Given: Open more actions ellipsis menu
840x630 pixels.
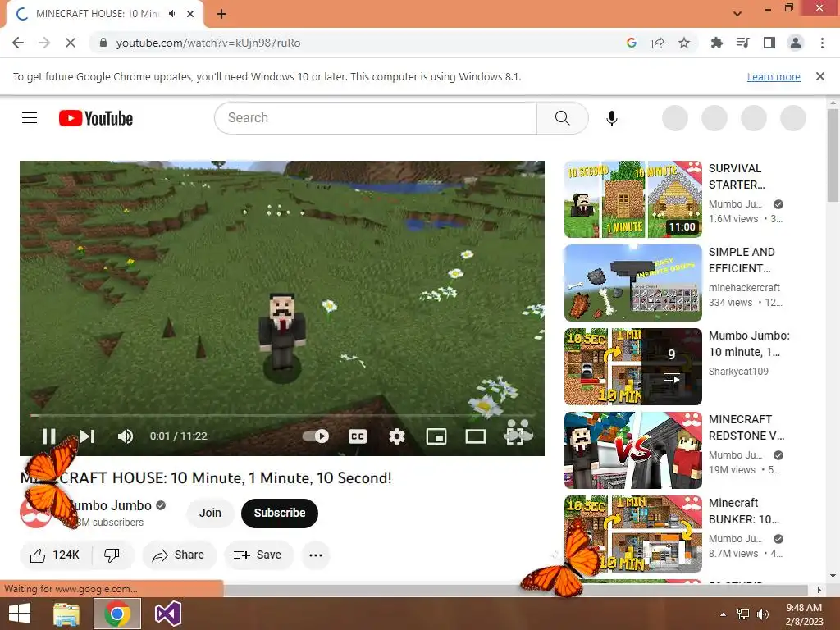Looking at the screenshot, I should point(316,555).
